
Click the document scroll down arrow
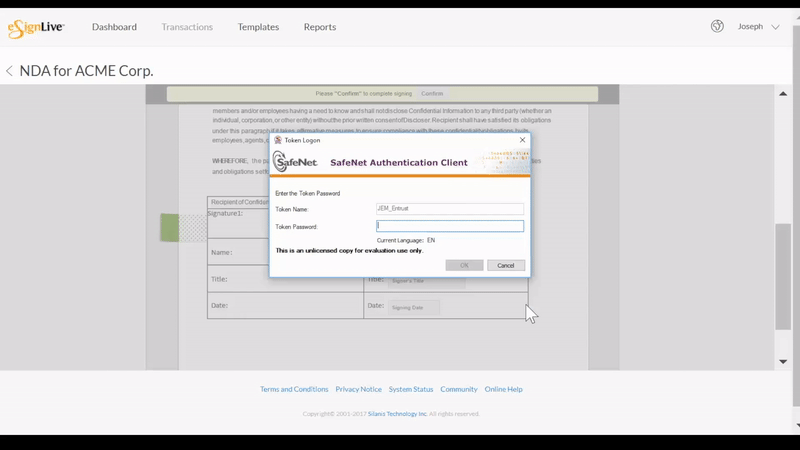pyautogui.click(x=783, y=362)
